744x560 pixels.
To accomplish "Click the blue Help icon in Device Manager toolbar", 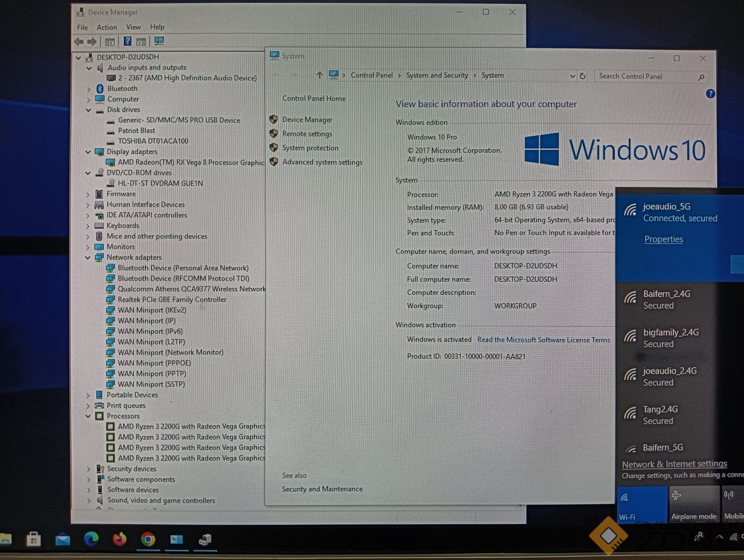I will pyautogui.click(x=127, y=42).
